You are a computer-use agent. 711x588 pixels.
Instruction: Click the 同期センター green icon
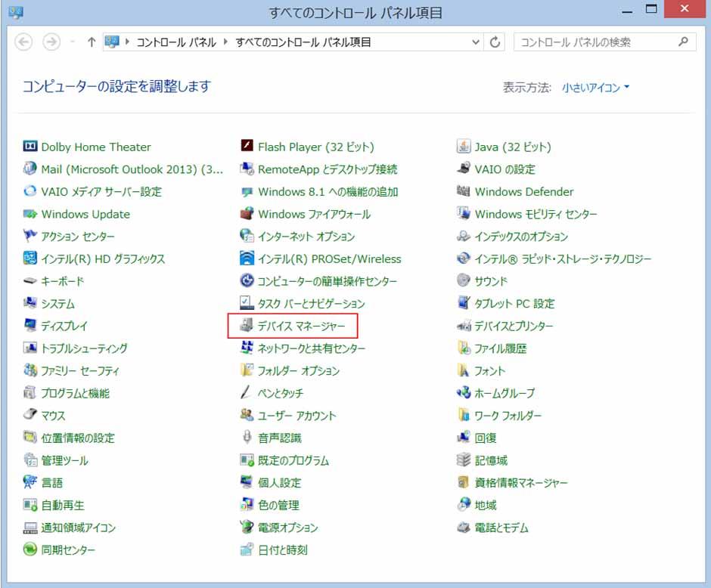pos(30,549)
